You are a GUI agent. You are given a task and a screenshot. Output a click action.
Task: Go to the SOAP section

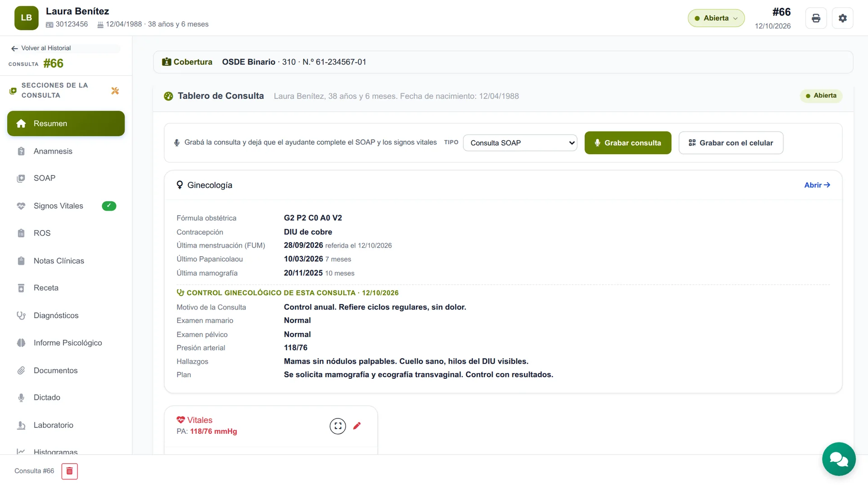coord(66,178)
